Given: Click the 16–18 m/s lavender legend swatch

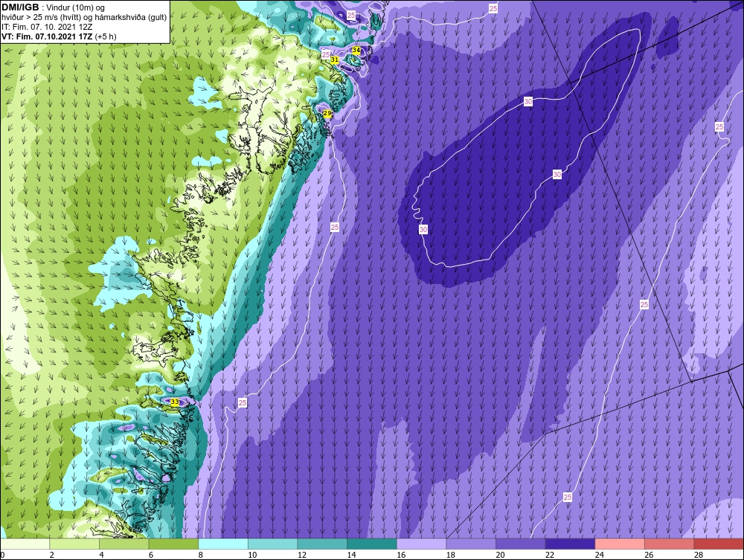Looking at the screenshot, I should [x=421, y=544].
